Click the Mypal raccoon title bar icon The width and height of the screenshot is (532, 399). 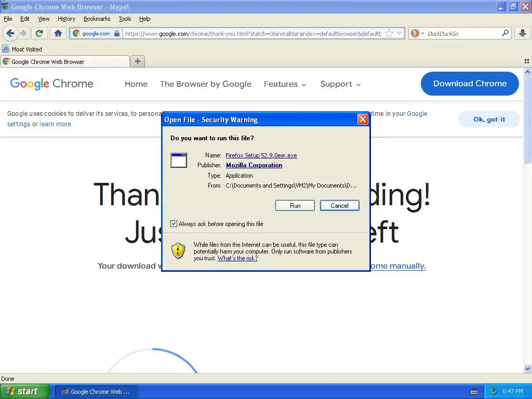coord(5,6)
